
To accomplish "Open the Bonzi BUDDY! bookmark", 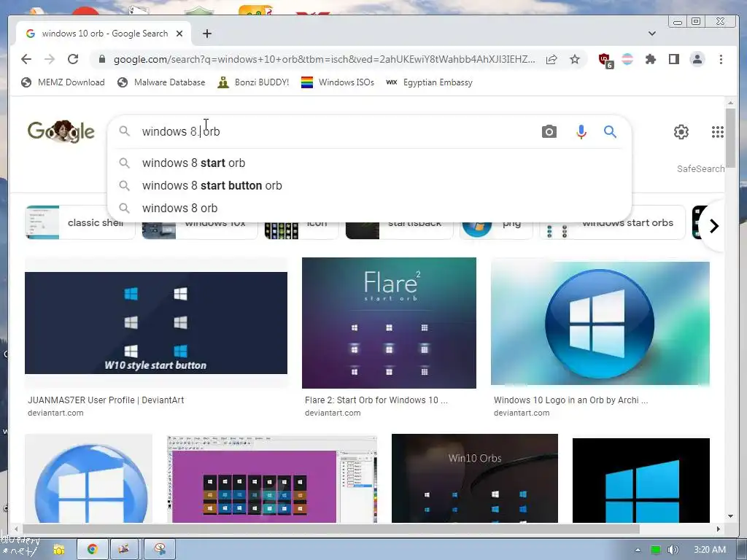I will pos(253,82).
